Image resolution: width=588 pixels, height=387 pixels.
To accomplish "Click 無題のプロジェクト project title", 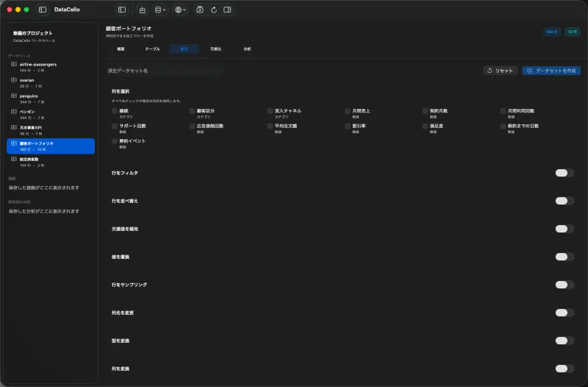I will 33,33.
